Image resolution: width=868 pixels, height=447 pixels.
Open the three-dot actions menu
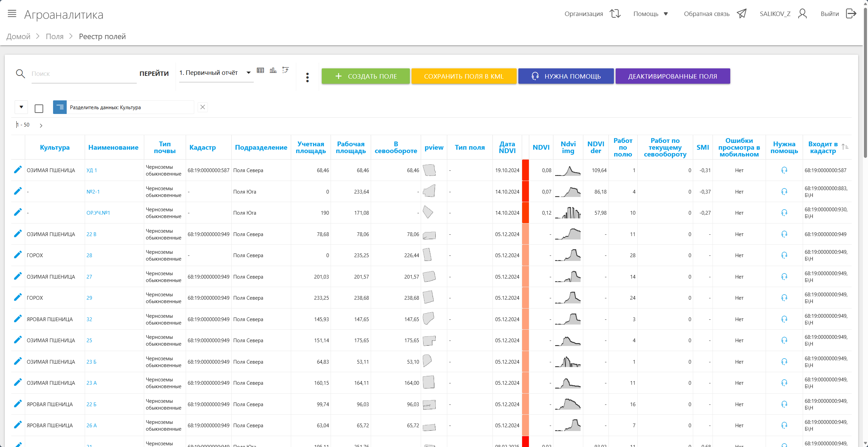click(x=307, y=77)
